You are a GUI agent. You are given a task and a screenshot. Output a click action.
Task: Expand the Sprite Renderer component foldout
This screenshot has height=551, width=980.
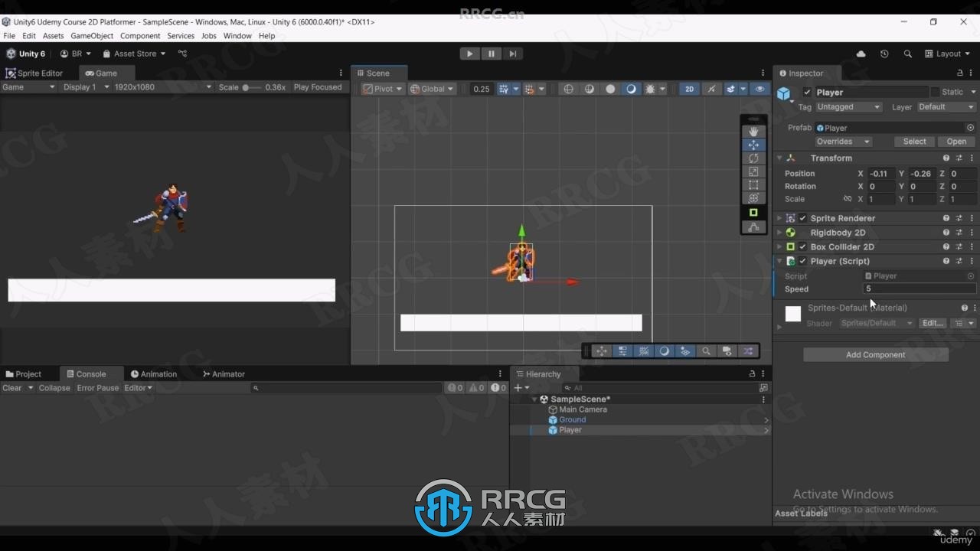780,218
